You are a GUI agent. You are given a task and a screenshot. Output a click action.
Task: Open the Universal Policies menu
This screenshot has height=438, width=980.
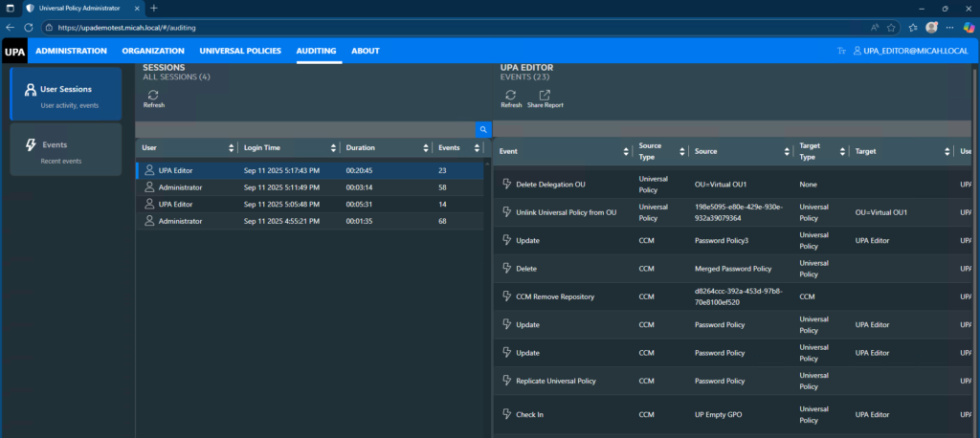pyautogui.click(x=240, y=51)
